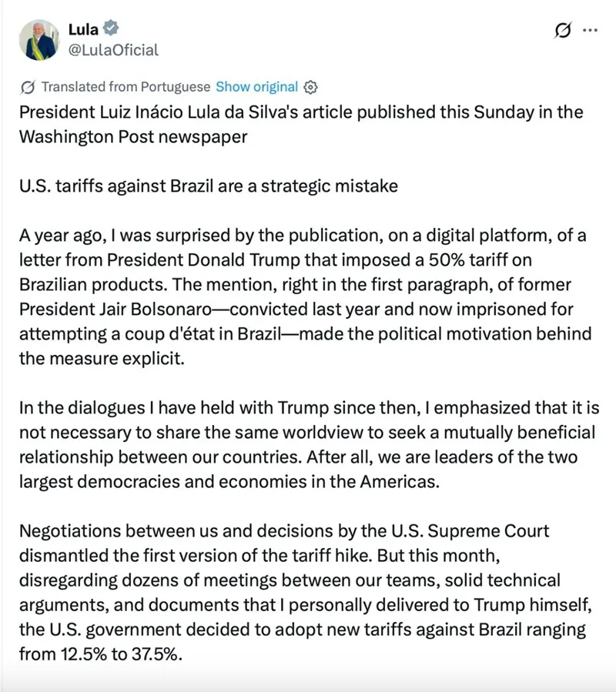Click the headline about U.S. tariffs strategic mistake
The image size is (616, 692).
coord(209,186)
